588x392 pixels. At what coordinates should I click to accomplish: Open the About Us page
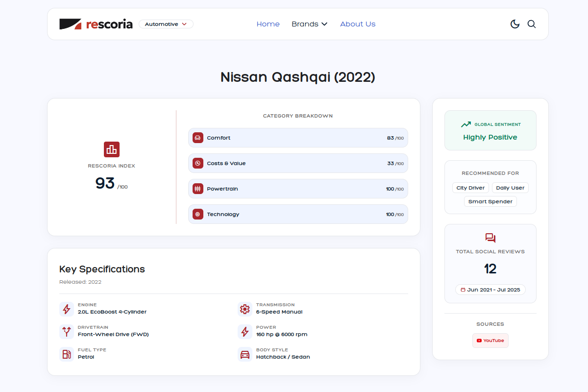(358, 24)
